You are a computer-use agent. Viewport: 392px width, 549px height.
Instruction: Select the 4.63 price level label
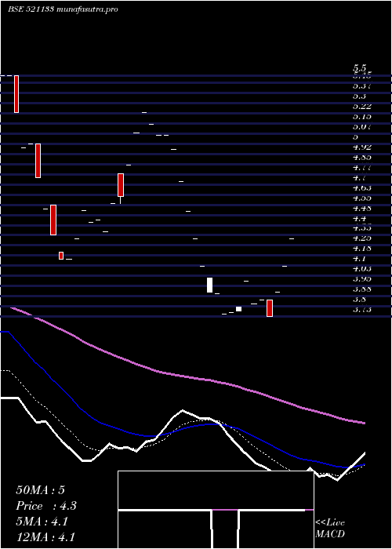[x=362, y=187]
